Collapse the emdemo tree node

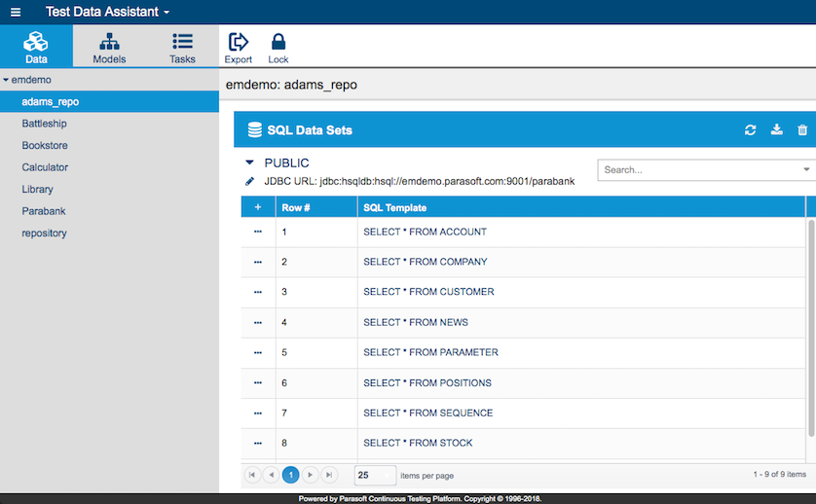click(x=6, y=80)
